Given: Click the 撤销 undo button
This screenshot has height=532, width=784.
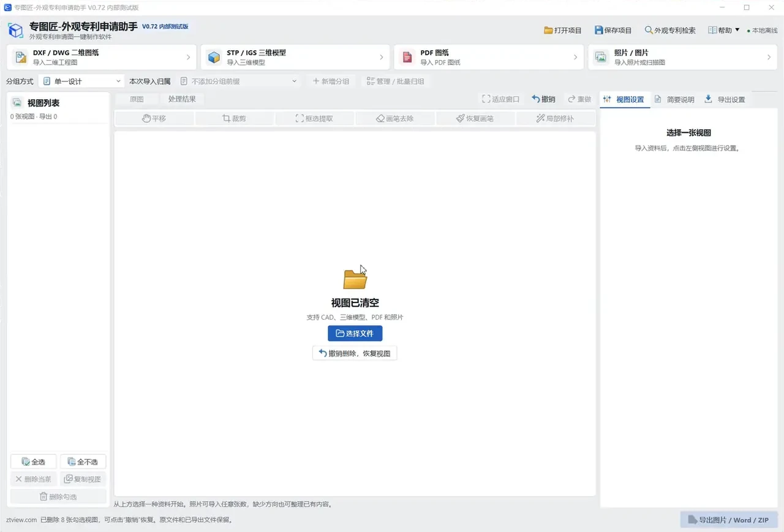Looking at the screenshot, I should 543,99.
